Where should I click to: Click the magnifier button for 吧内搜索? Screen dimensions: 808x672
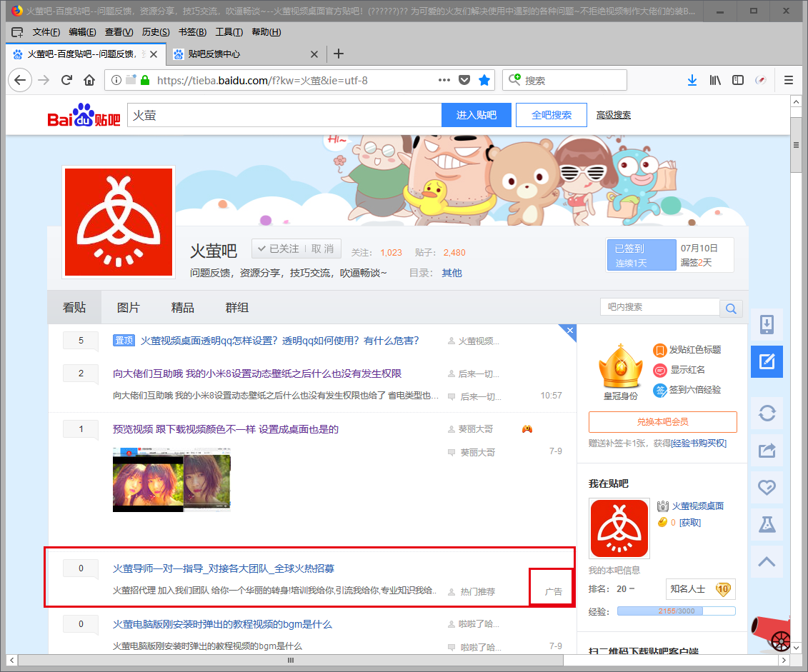pos(731,308)
